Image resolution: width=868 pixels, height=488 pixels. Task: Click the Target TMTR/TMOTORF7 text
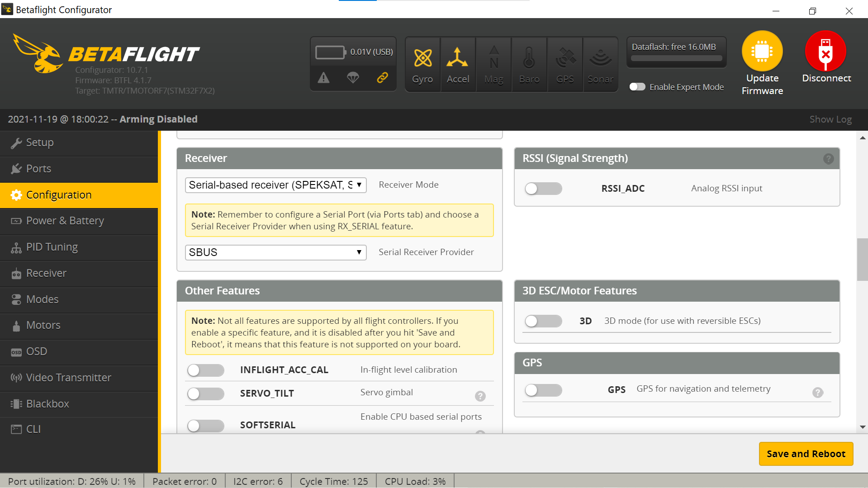point(145,91)
